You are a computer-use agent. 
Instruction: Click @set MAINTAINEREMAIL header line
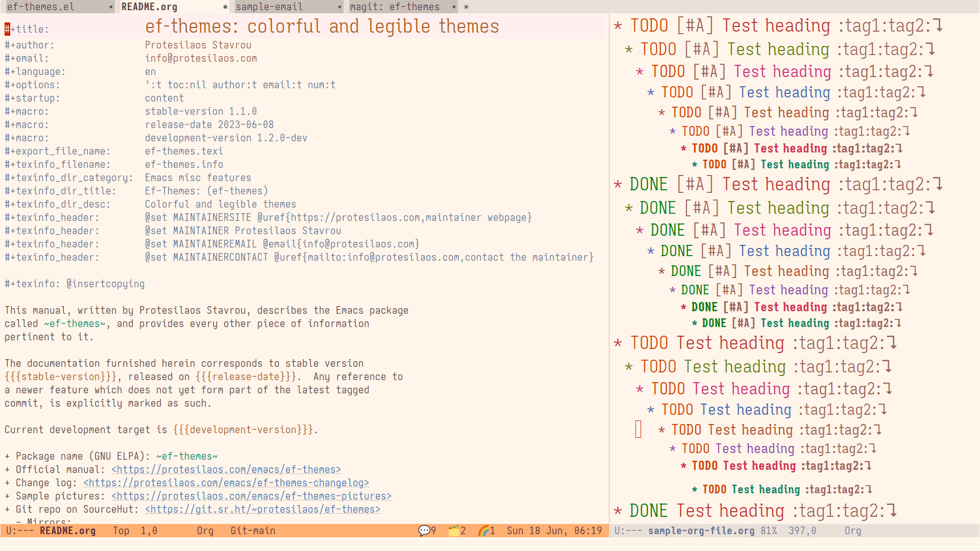[x=282, y=244]
